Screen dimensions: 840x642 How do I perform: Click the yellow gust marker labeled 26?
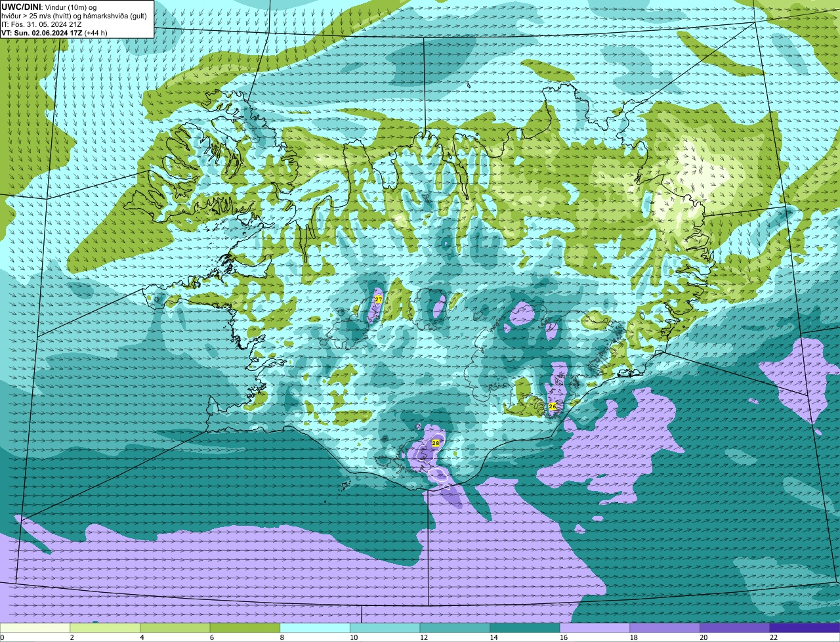pyautogui.click(x=553, y=406)
